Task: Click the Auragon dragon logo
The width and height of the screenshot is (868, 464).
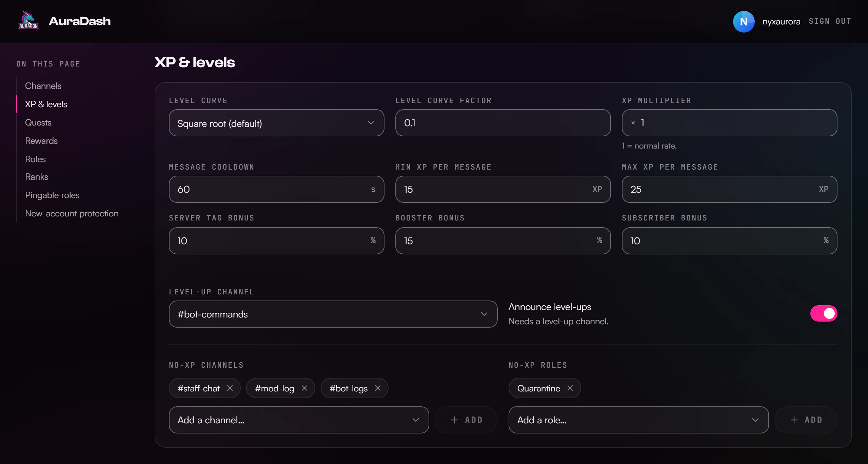Action: click(x=28, y=21)
